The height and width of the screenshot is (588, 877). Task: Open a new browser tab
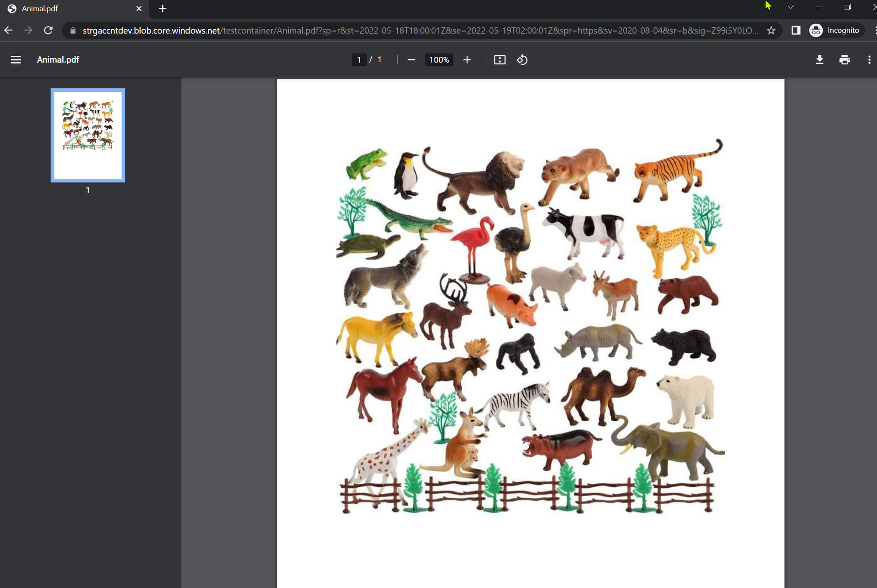tap(163, 8)
